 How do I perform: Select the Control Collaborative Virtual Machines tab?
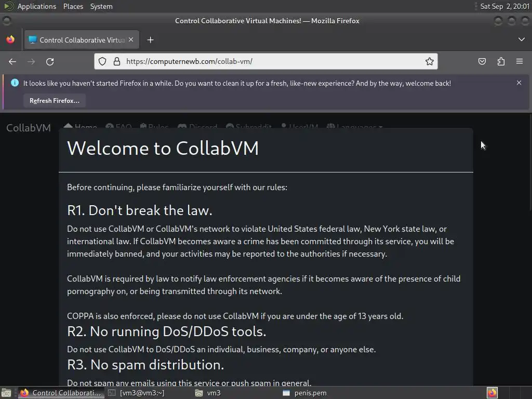pyautogui.click(x=82, y=40)
